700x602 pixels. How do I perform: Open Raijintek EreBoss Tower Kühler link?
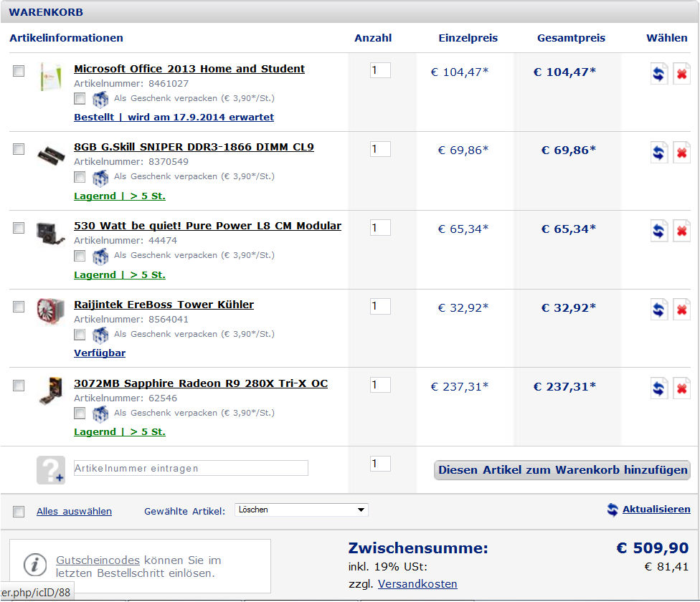click(x=164, y=305)
